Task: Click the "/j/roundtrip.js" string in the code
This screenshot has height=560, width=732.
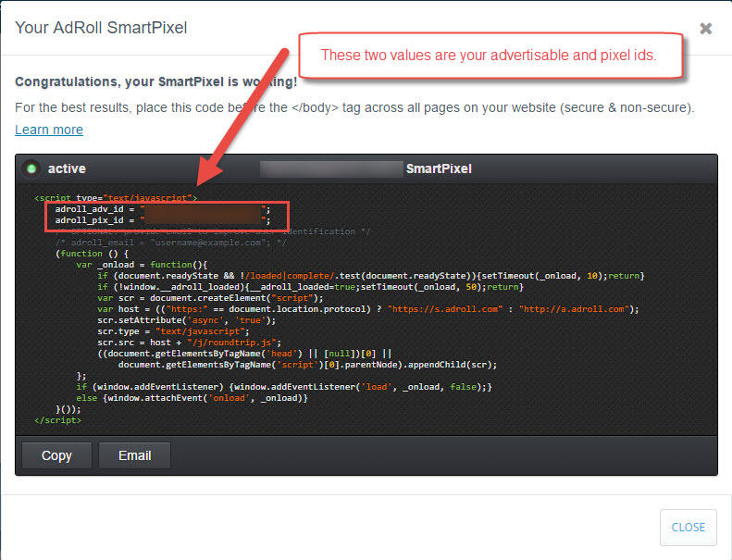Action: (x=231, y=342)
